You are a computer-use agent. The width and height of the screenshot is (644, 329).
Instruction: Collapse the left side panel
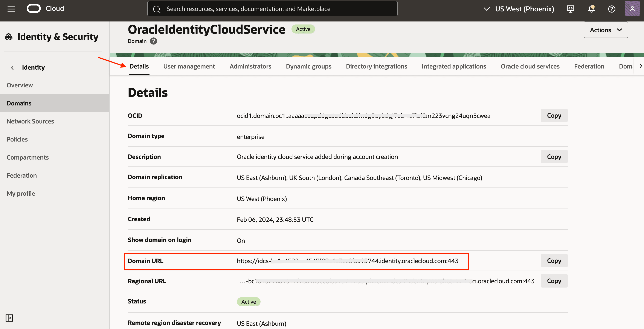pyautogui.click(x=9, y=318)
